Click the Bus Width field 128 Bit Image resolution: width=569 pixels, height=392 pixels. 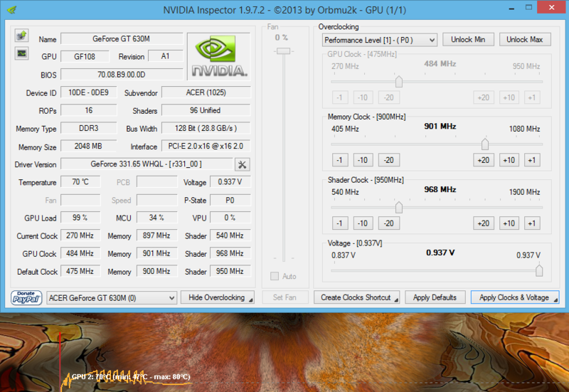[x=206, y=128]
